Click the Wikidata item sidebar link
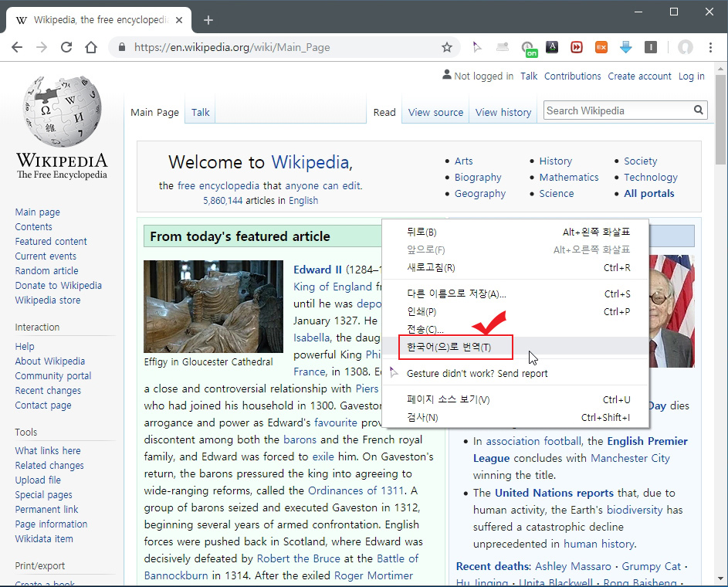This screenshot has width=728, height=587. [x=44, y=538]
